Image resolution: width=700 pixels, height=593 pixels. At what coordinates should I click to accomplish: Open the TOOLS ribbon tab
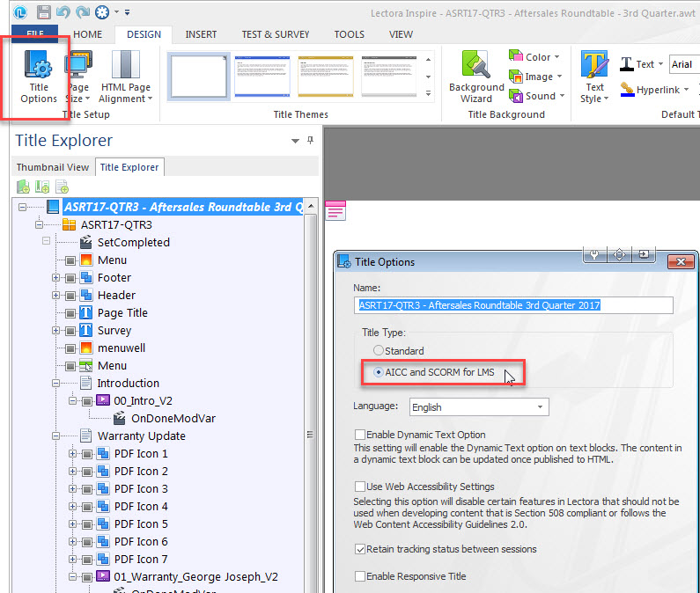click(349, 34)
